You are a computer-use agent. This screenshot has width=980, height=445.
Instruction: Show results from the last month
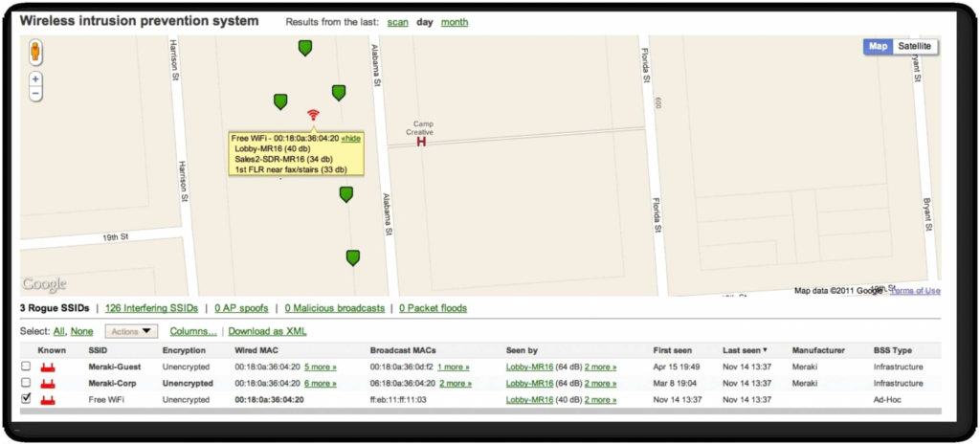tap(454, 22)
